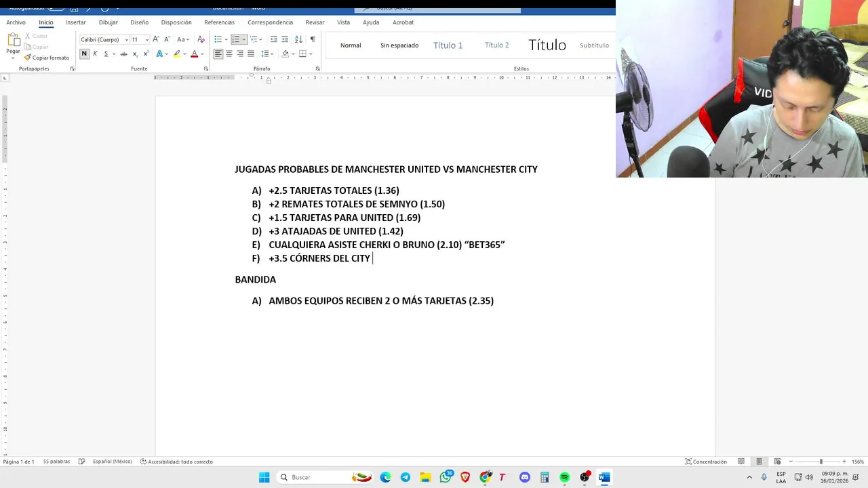Apply Normal style
This screenshot has height=488, width=868.
[351, 45]
